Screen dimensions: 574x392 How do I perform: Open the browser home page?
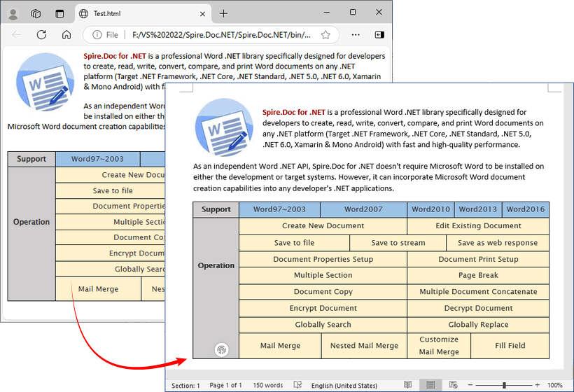66,35
